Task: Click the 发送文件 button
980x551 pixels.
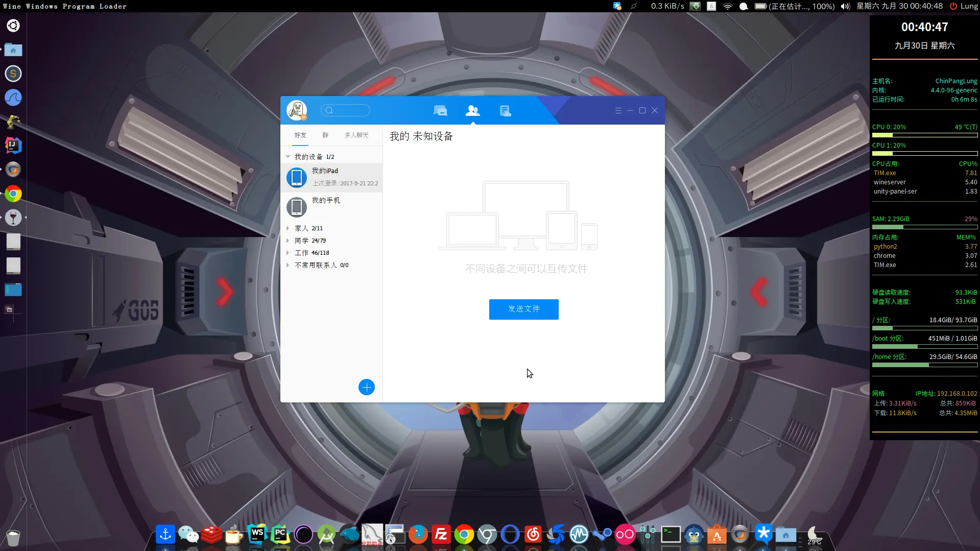Action: click(x=523, y=309)
